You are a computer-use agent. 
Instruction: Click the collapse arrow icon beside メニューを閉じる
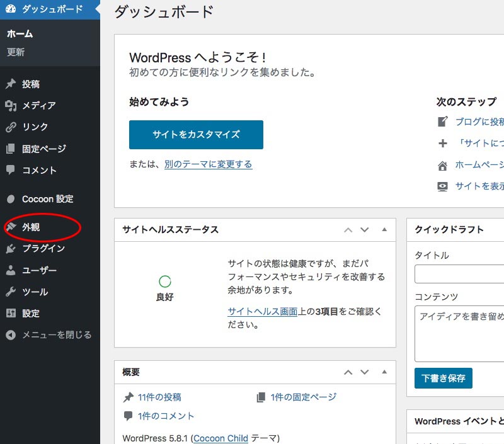point(11,335)
